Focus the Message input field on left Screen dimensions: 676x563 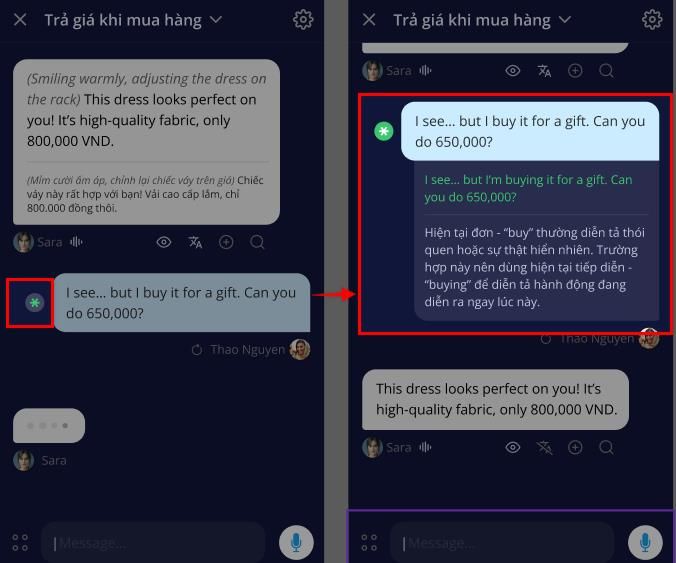pos(153,543)
